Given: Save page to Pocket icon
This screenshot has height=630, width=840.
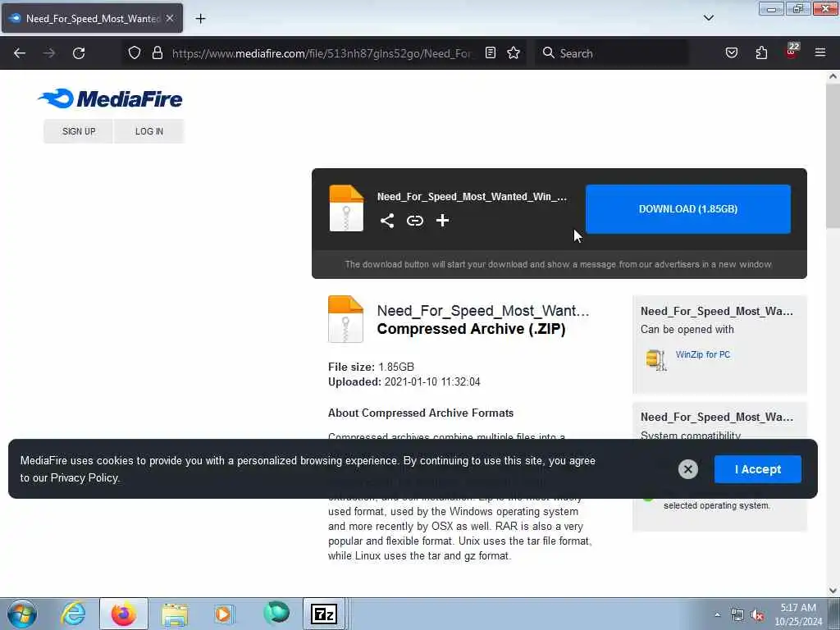Looking at the screenshot, I should pyautogui.click(x=731, y=52).
